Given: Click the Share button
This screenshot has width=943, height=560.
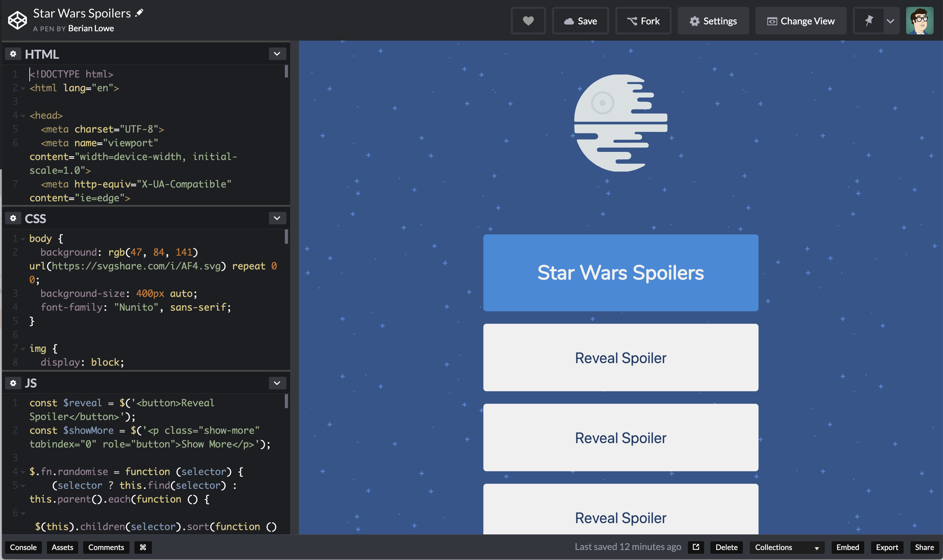Looking at the screenshot, I should coord(924,547).
